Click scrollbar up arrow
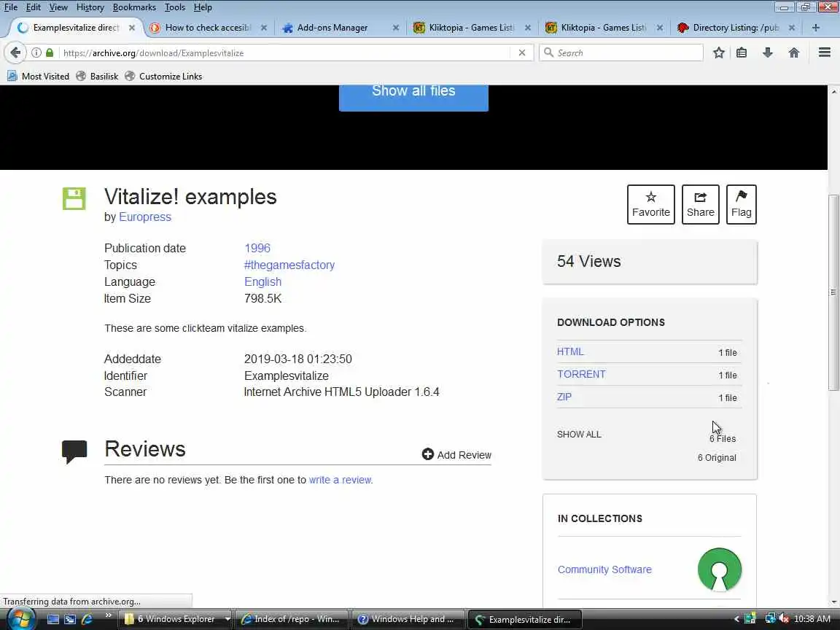This screenshot has height=630, width=840. pyautogui.click(x=833, y=92)
